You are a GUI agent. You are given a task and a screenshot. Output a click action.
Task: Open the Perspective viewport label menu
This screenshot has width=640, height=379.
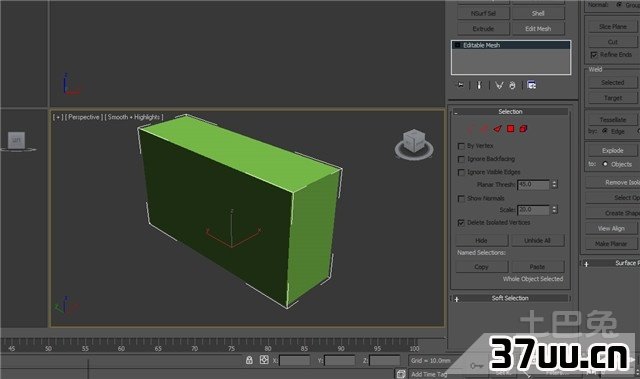pos(84,117)
